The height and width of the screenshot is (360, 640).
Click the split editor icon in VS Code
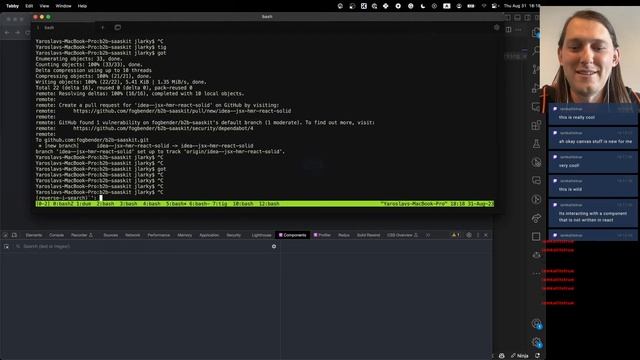tap(508, 29)
